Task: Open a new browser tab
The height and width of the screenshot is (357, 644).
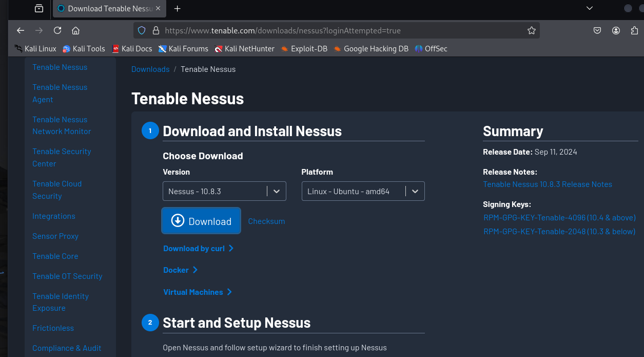Action: (177, 9)
